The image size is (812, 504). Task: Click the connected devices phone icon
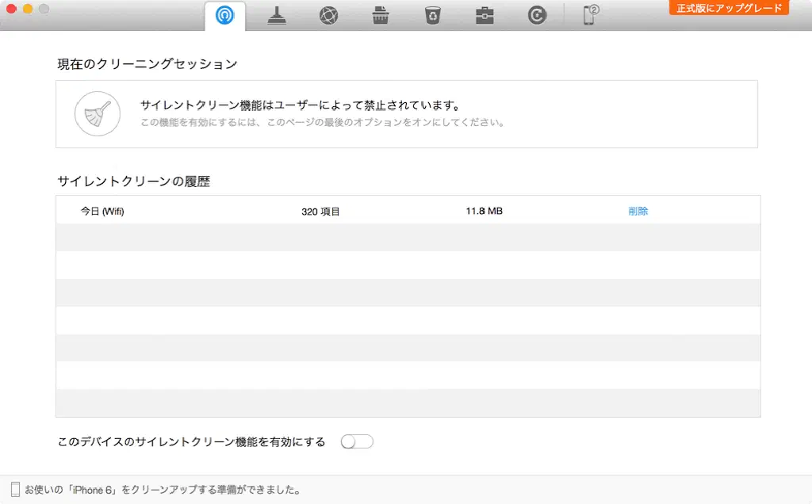click(591, 15)
